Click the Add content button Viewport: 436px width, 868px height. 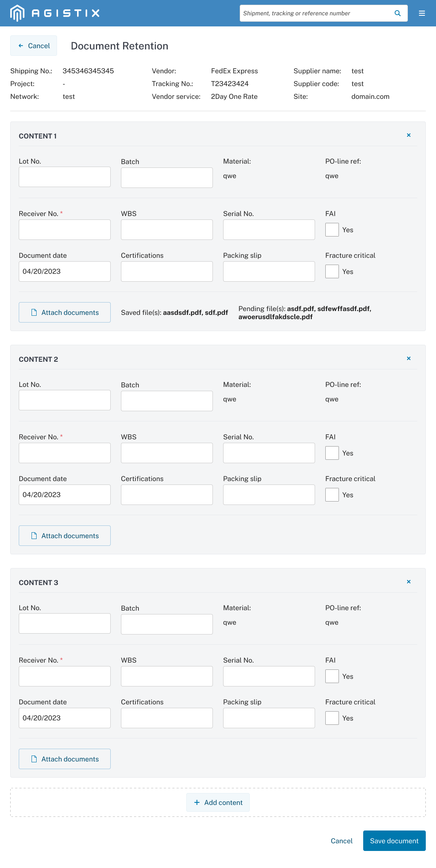click(218, 802)
